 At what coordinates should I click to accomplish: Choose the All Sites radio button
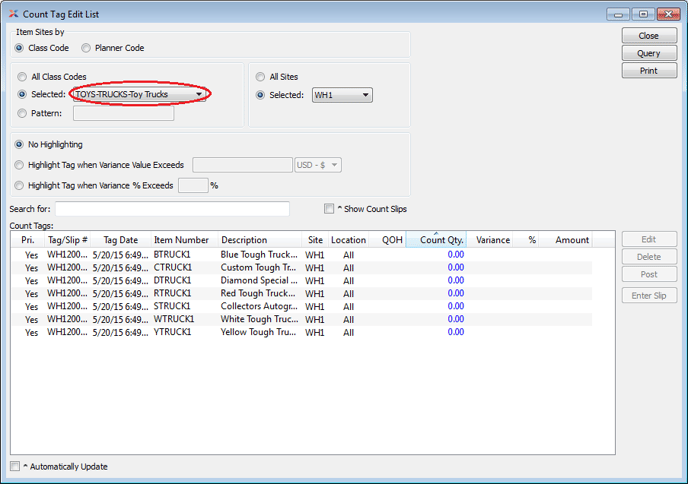[x=261, y=77]
